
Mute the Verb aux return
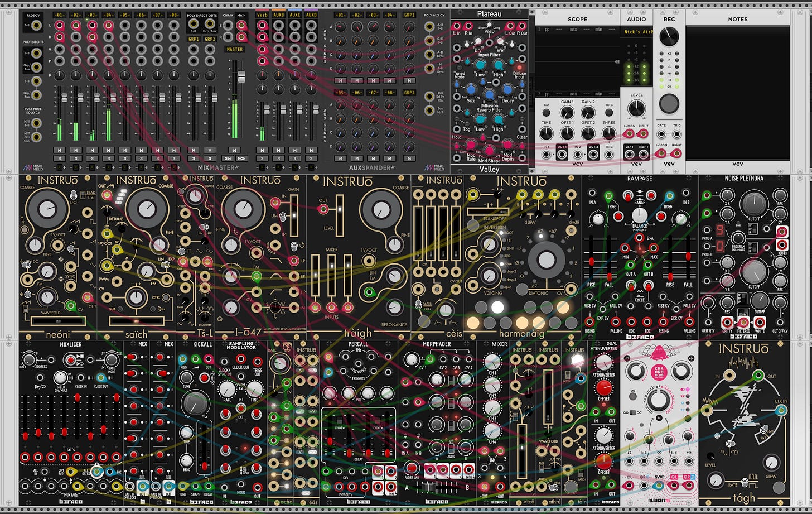[263, 150]
